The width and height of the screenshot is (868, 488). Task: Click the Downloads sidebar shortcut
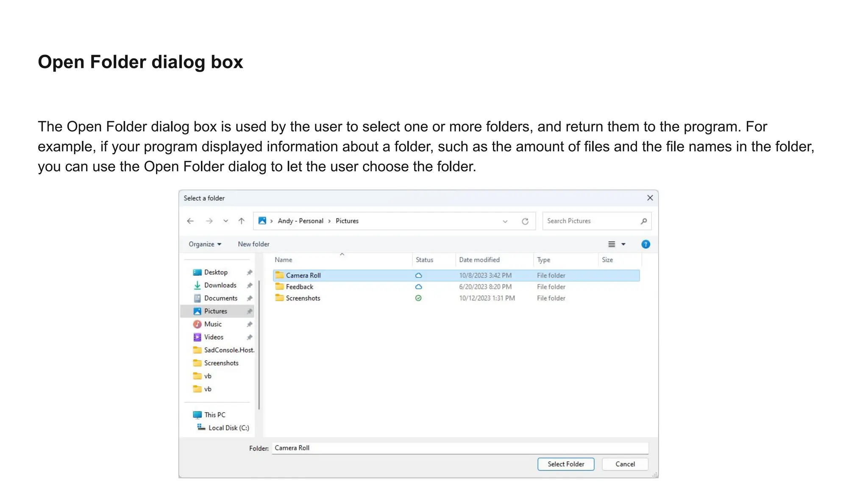pos(220,286)
